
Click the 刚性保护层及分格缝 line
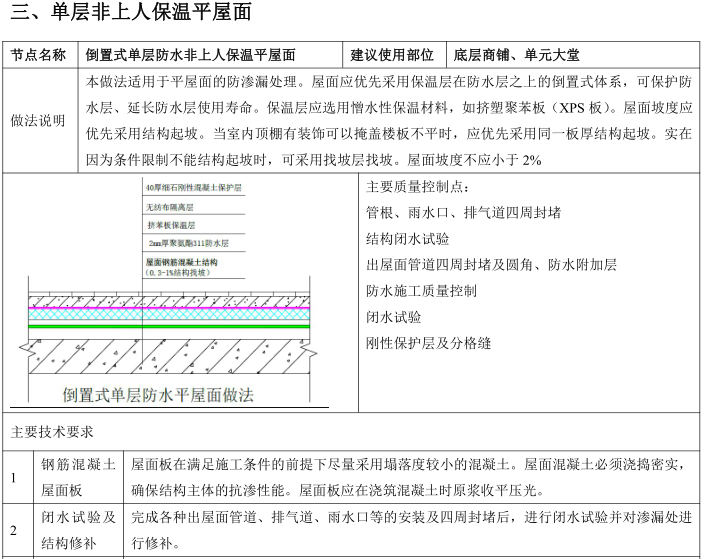click(x=428, y=343)
